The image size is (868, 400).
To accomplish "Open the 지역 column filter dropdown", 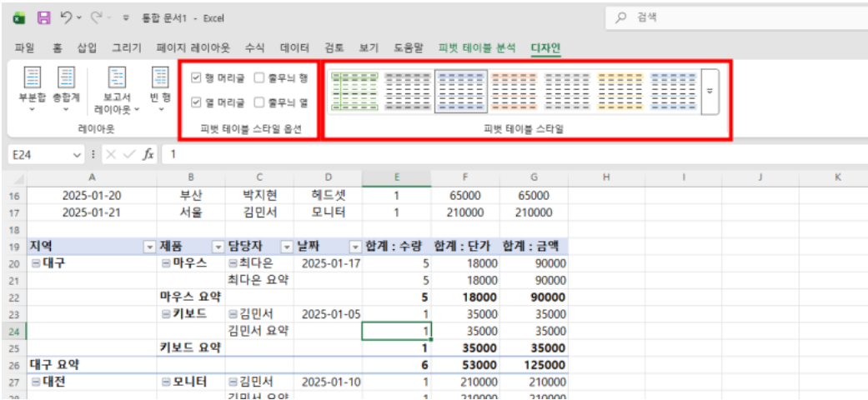I will pos(150,247).
